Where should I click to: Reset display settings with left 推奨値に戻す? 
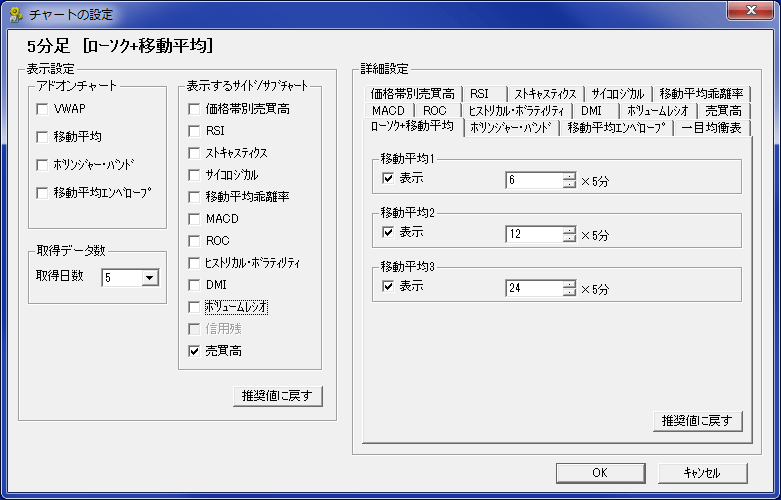click(277, 396)
